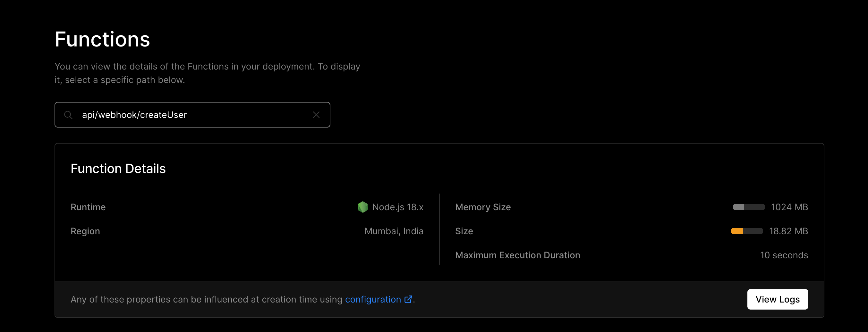
Task: Click the Mumbai, India region value
Action: [x=394, y=231]
